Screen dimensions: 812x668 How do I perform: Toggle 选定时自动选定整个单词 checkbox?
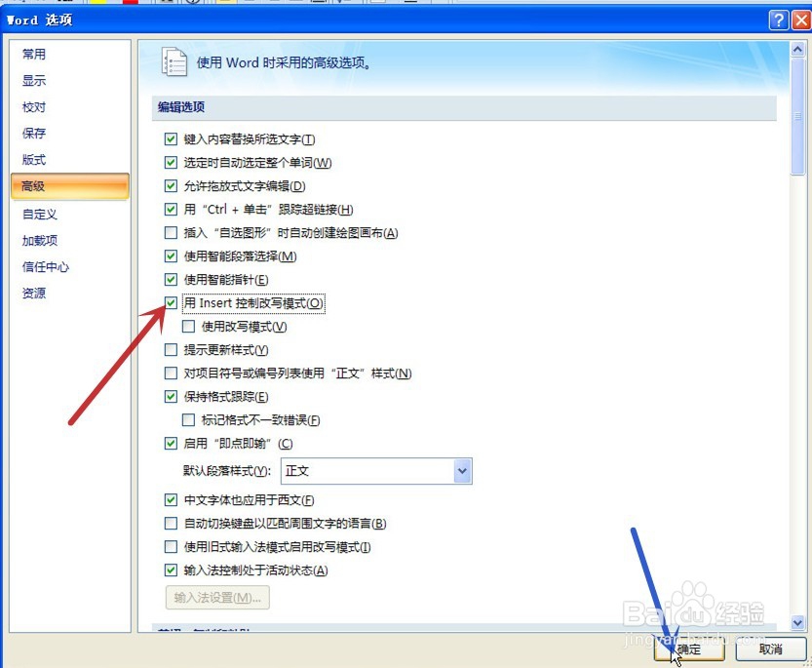point(171,162)
